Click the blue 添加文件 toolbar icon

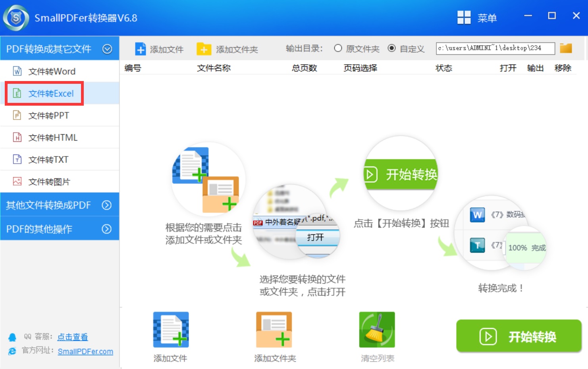coord(141,49)
